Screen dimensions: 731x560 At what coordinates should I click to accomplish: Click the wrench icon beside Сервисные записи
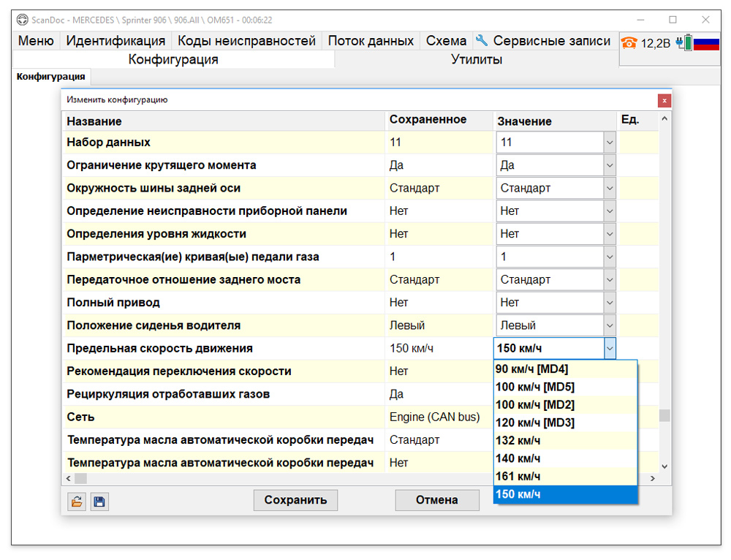coord(481,40)
